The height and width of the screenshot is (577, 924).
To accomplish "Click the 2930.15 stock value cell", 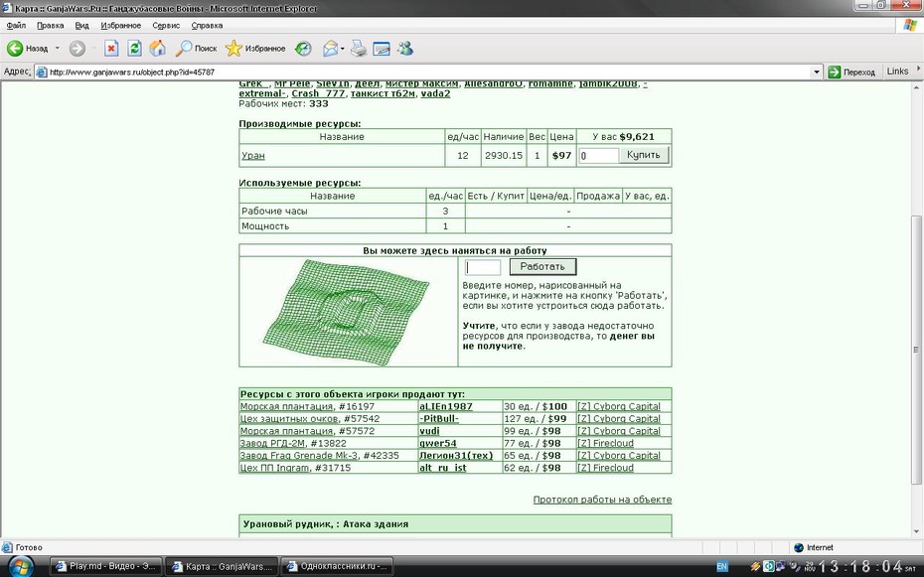I will (504, 156).
